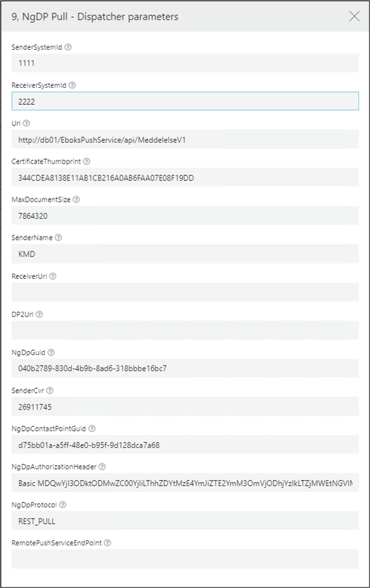Click the DP2Url help icon
The image size is (370, 588).
click(x=39, y=314)
